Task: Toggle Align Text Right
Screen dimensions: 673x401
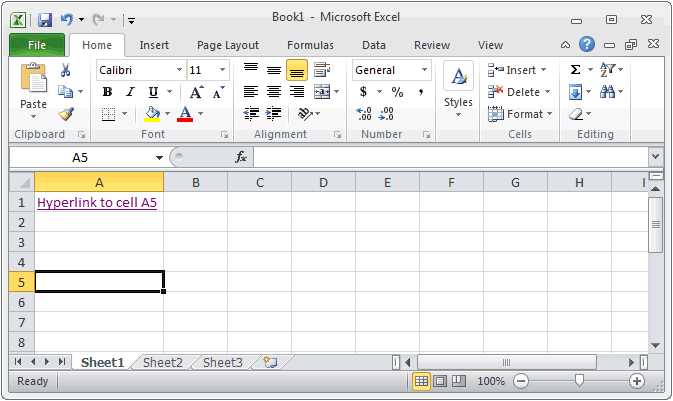Action: pyautogui.click(x=297, y=91)
